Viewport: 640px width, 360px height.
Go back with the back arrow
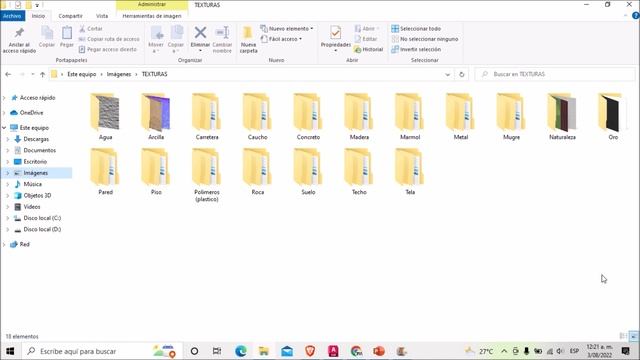pyautogui.click(x=8, y=74)
